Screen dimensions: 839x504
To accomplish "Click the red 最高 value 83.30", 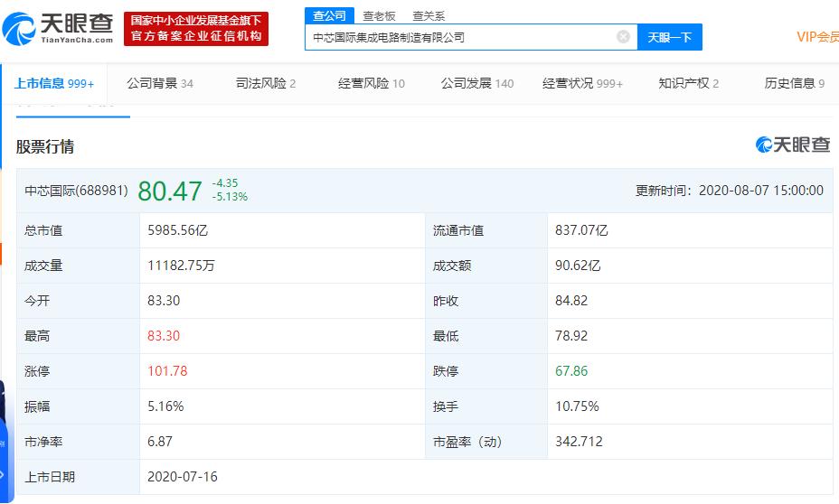I will point(164,336).
